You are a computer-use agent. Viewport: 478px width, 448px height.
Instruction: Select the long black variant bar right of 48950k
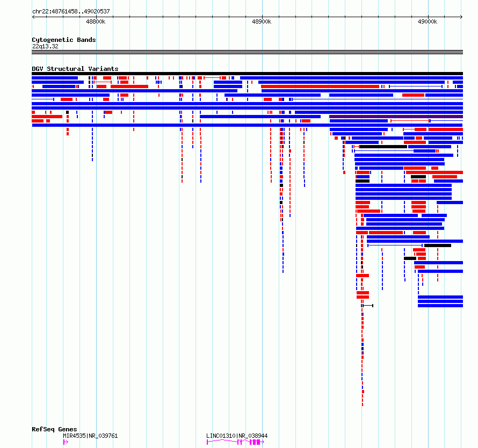(x=383, y=147)
